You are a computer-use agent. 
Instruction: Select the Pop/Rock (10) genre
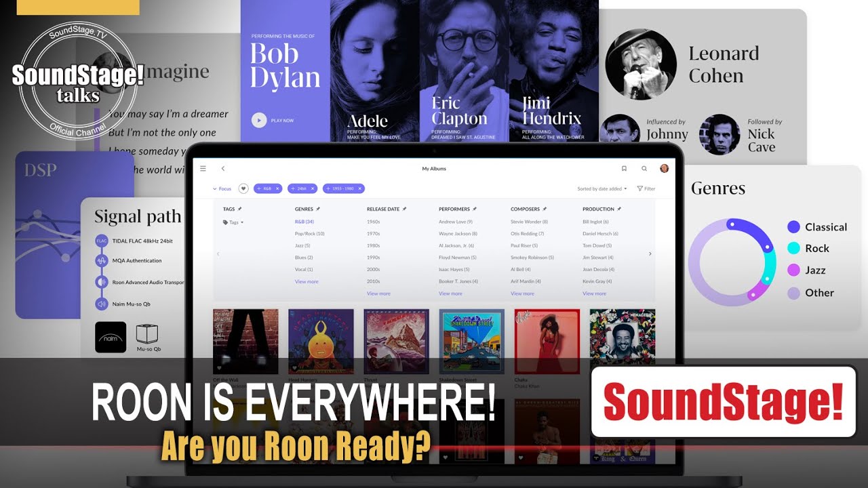pyautogui.click(x=310, y=234)
